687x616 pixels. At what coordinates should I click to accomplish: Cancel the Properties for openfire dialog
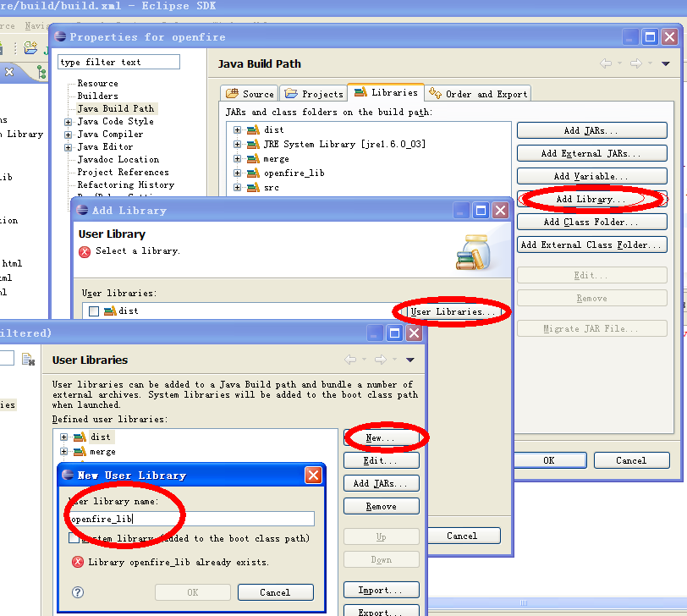coord(631,460)
